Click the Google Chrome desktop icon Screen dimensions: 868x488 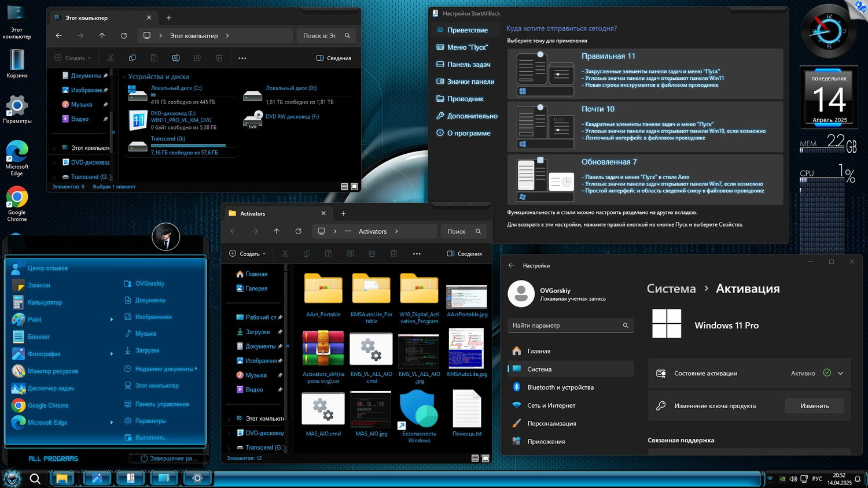click(x=17, y=199)
